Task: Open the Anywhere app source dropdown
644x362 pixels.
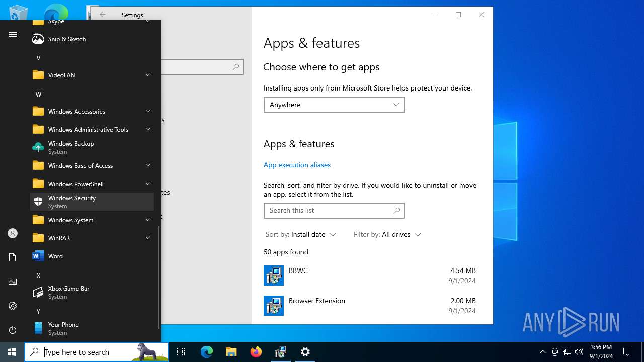Action: [334, 105]
